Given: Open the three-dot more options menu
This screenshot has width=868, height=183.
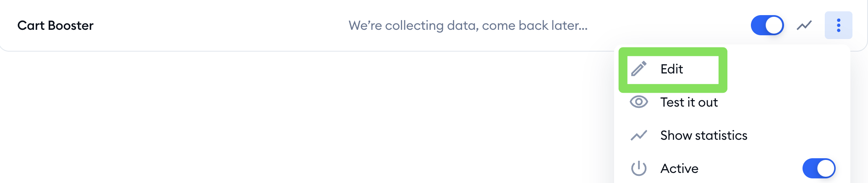Looking at the screenshot, I should click(838, 25).
